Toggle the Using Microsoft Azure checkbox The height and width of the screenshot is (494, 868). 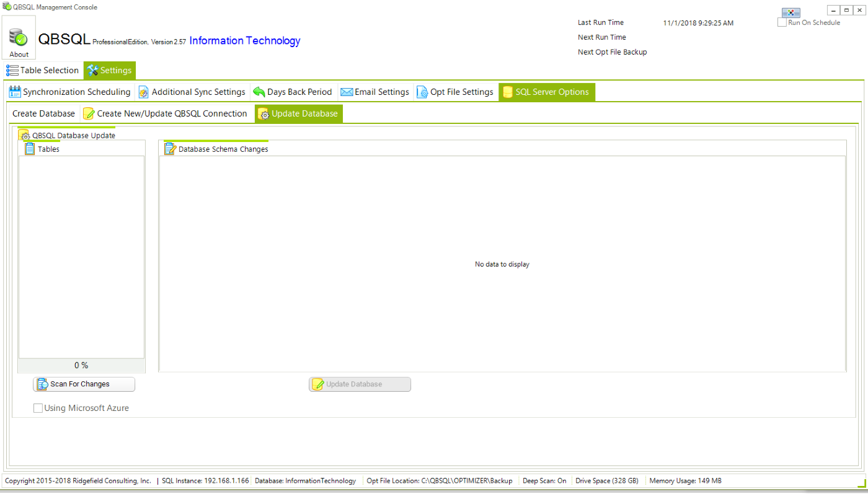[38, 408]
